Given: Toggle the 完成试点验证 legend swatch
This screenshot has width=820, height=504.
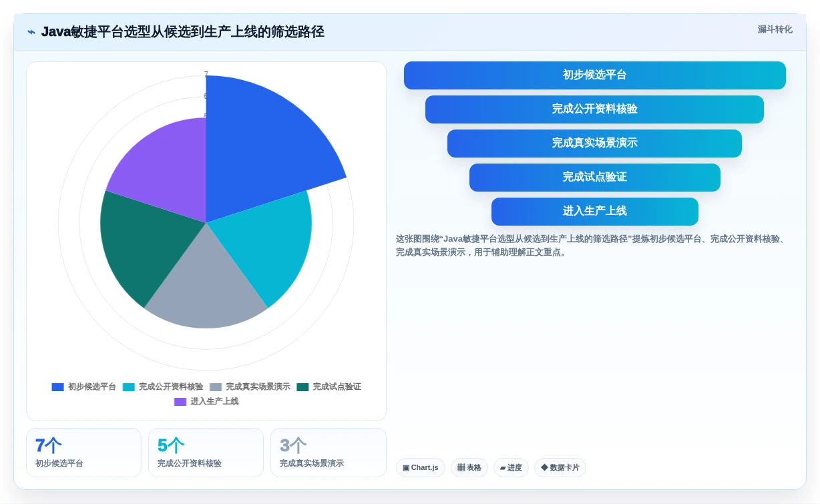Looking at the screenshot, I should point(303,387).
